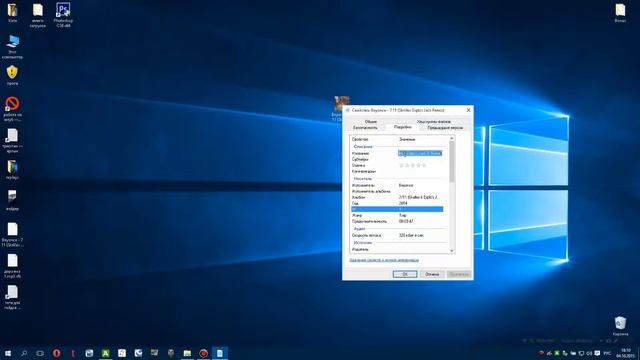Select Корзина recycle bin icon

(620, 326)
